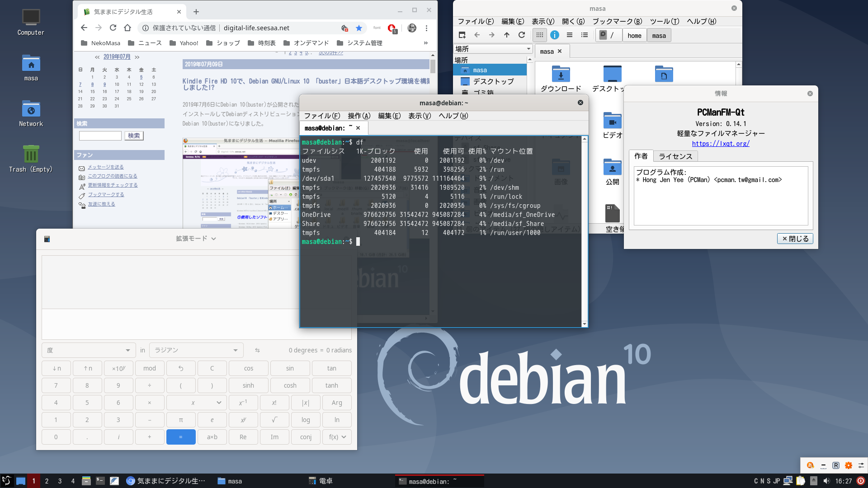
Task: Select デスクトップ in file manager places
Action: coord(490,81)
